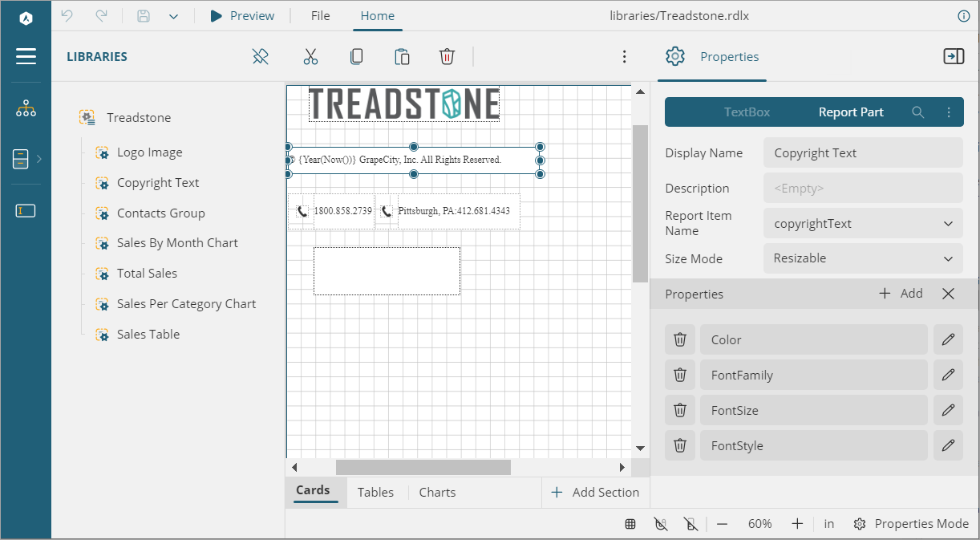Image resolution: width=980 pixels, height=540 pixels.
Task: Select Logo Image in the tree
Action: click(x=149, y=152)
